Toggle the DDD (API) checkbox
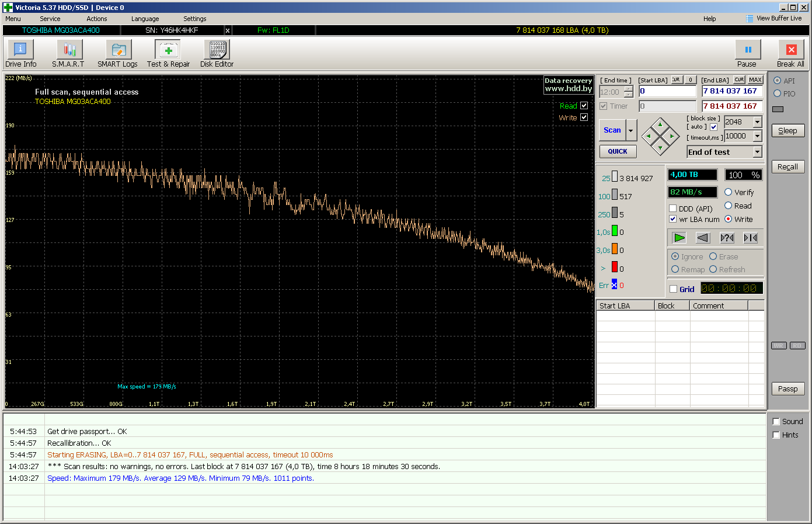The width and height of the screenshot is (812, 524). (673, 209)
